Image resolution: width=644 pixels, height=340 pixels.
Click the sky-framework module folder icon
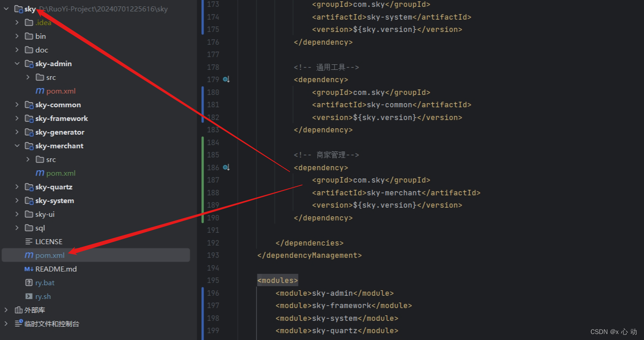pyautogui.click(x=29, y=119)
